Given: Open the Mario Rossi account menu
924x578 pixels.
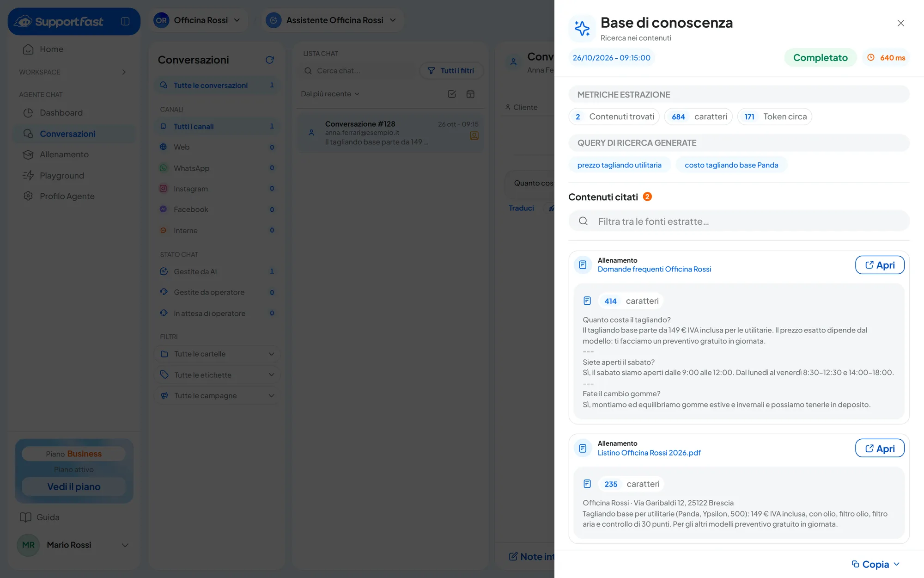Looking at the screenshot, I should [74, 545].
